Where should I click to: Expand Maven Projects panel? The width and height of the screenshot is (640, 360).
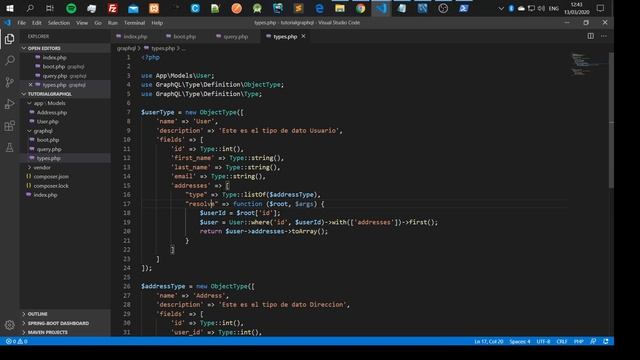48,332
